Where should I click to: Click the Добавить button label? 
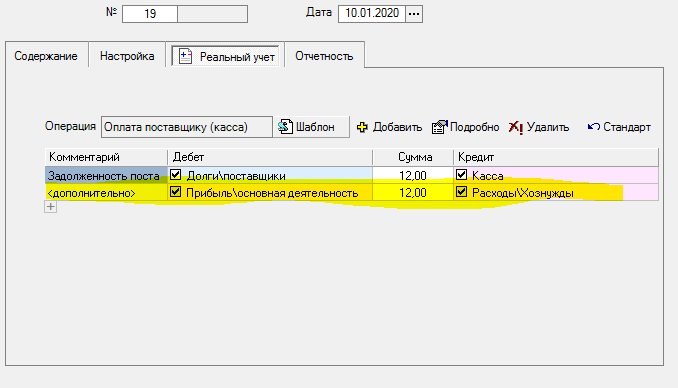[x=397, y=127]
